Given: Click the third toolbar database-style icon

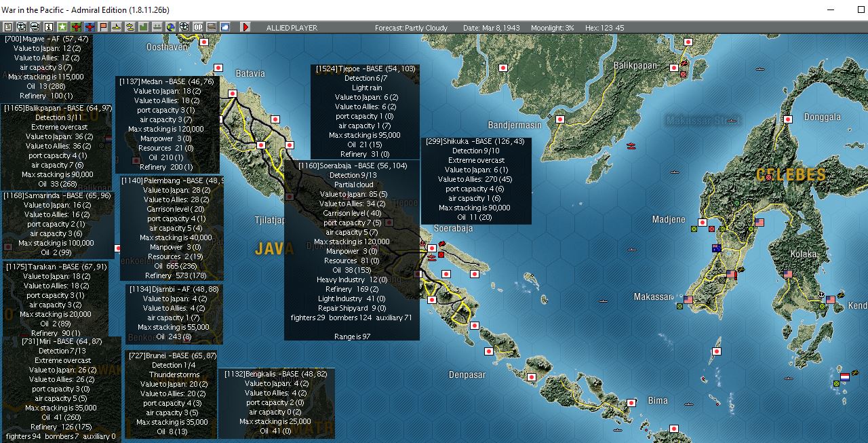Looking at the screenshot, I should click(x=35, y=27).
